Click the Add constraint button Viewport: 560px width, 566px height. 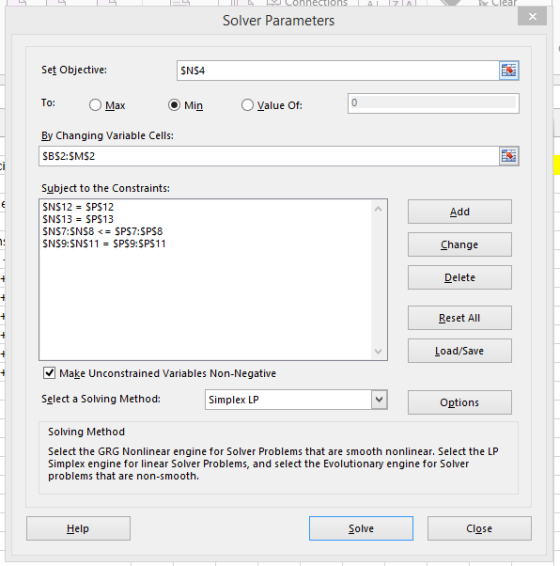460,212
